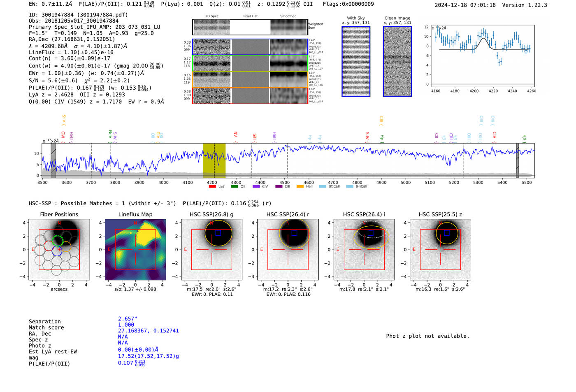Open the HSC SSP(25.5) z image

(x=440, y=250)
